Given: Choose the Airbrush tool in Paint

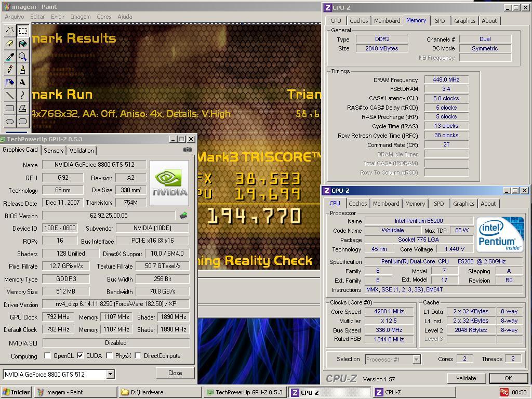Looking at the screenshot, I should coord(10,83).
